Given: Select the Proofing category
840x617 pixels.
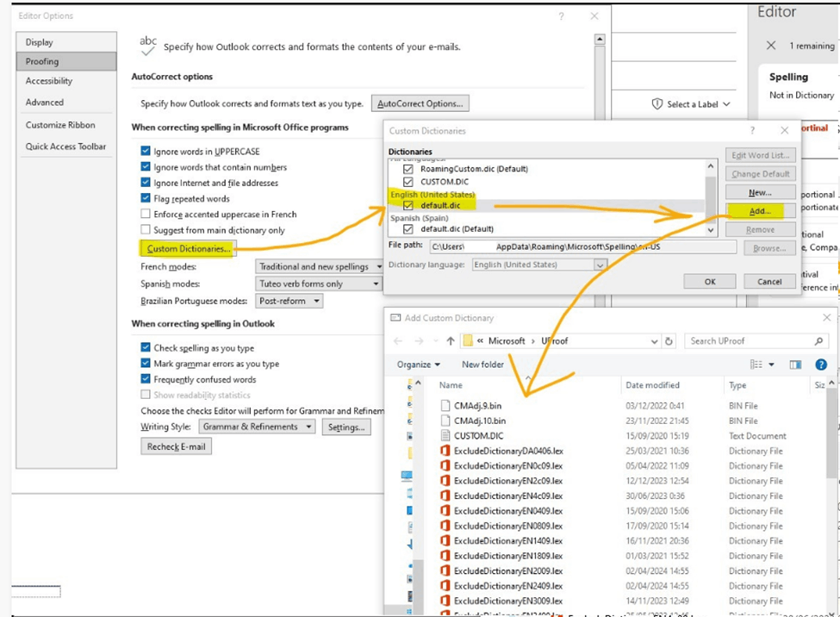Looking at the screenshot, I should pyautogui.click(x=66, y=61).
